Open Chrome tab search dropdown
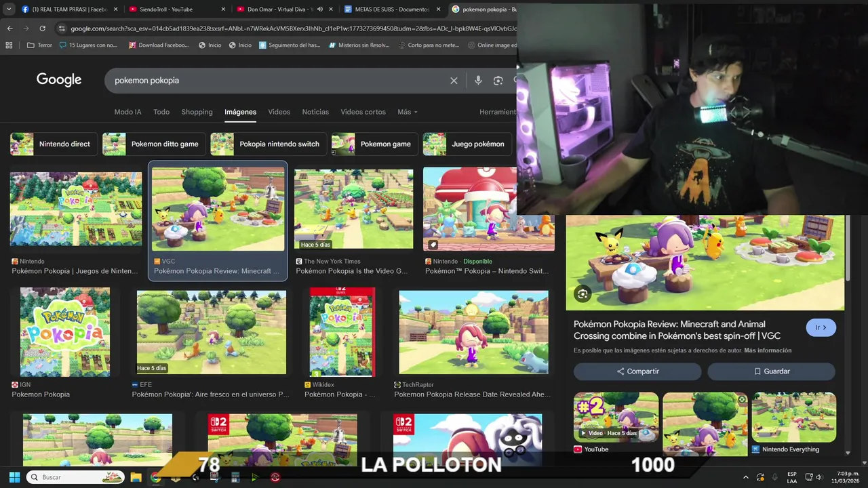This screenshot has width=868, height=488. click(x=9, y=9)
